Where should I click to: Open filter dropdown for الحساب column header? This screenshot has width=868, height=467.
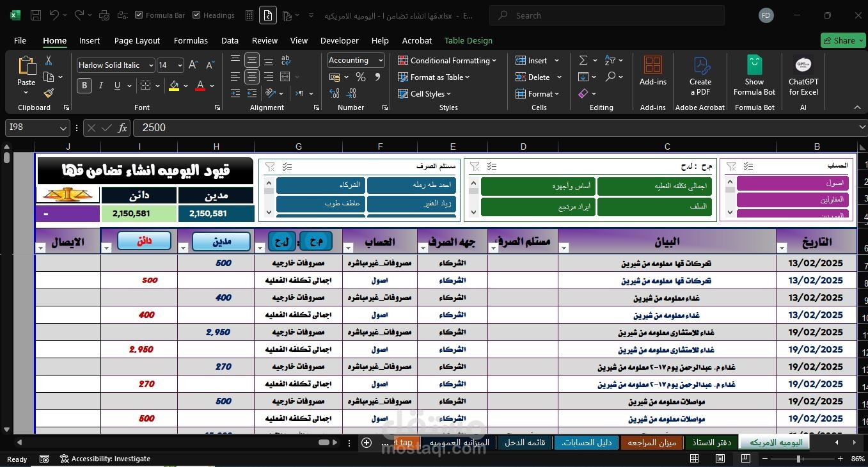pos(348,248)
